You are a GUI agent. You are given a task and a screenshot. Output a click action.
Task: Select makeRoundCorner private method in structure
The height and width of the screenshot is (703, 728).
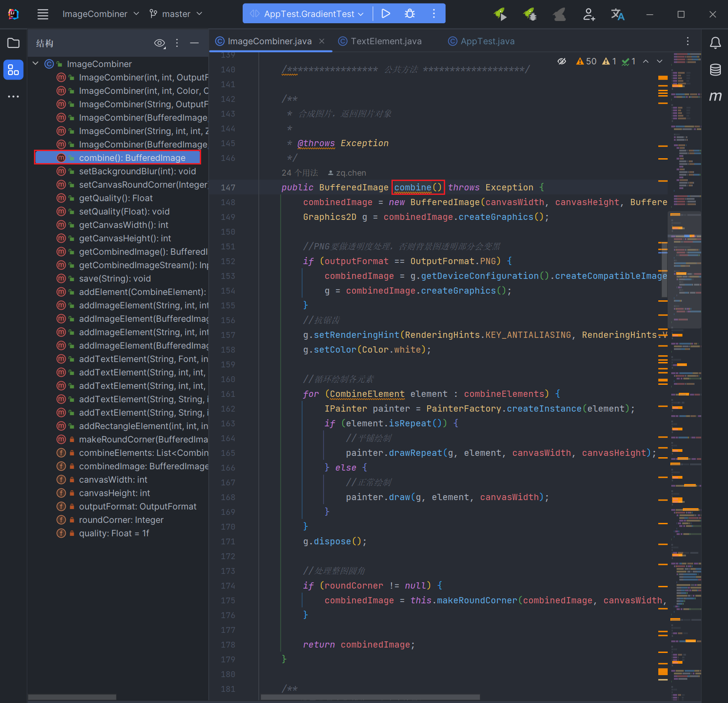[143, 439]
